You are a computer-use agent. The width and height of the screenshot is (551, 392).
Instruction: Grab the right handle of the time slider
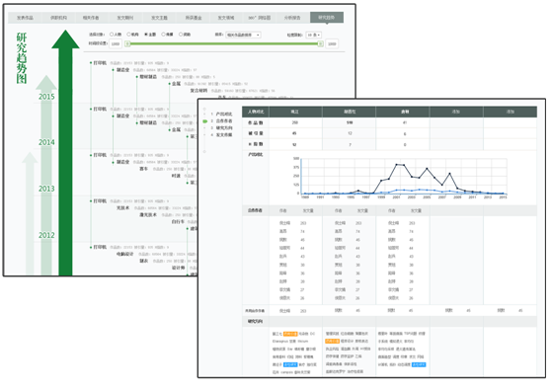(x=320, y=43)
